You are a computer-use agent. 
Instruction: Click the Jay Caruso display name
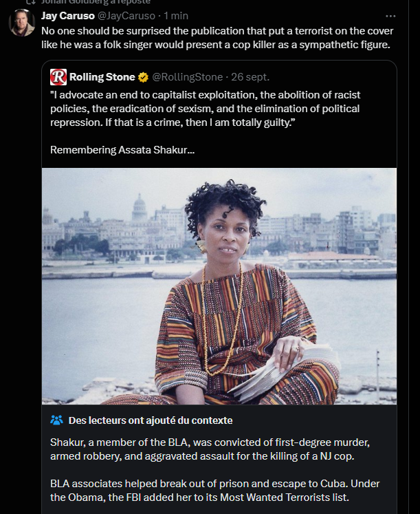pyautogui.click(x=64, y=15)
